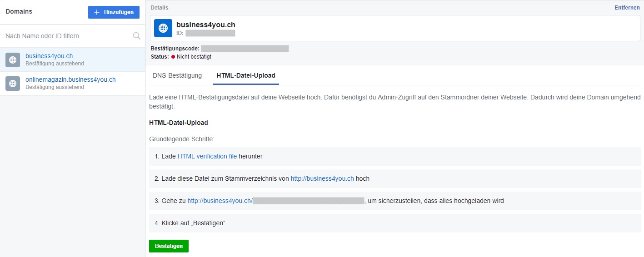Click the plus icon on Hinzufügen button
This screenshot has height=257, width=644.
point(96,12)
